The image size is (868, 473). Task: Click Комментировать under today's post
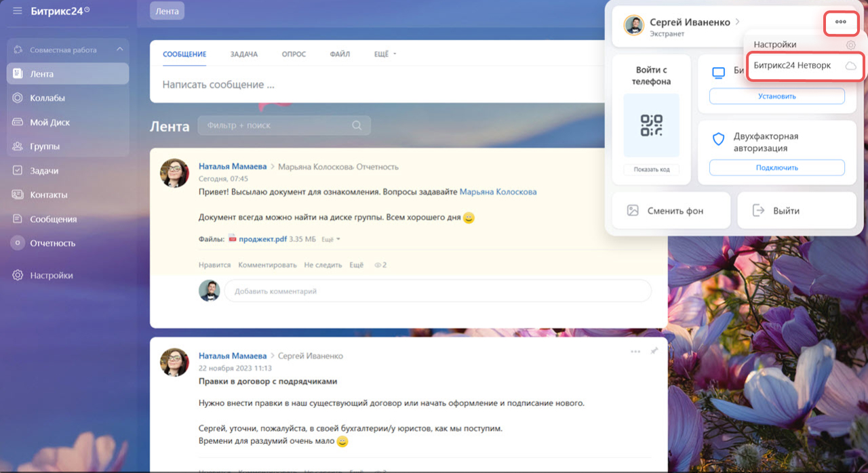click(267, 265)
